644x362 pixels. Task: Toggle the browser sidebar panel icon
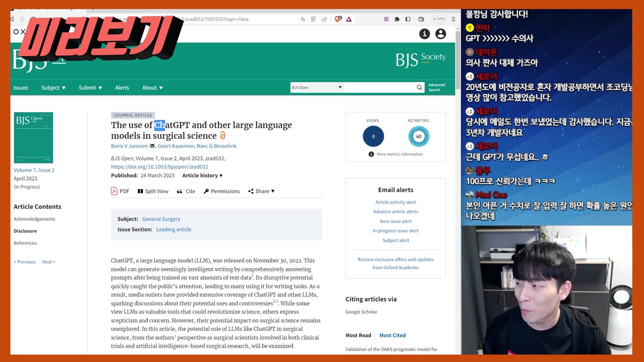[408, 19]
